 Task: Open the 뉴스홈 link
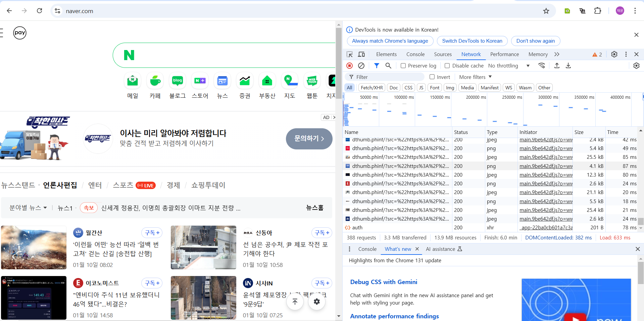coord(314,208)
